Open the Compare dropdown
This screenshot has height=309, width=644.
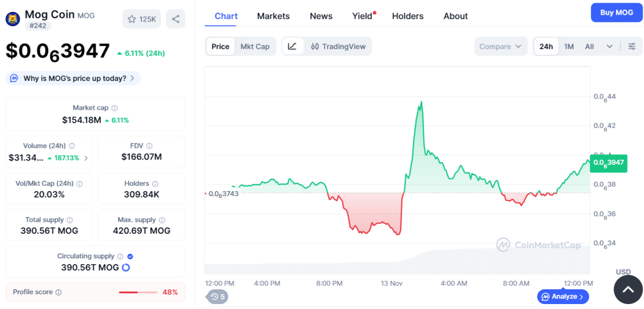(x=500, y=47)
